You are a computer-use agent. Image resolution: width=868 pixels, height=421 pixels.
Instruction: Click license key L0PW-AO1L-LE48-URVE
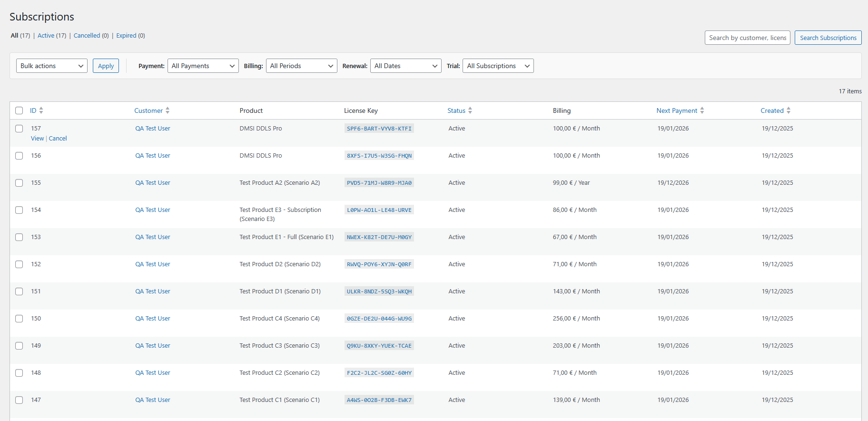tap(379, 210)
